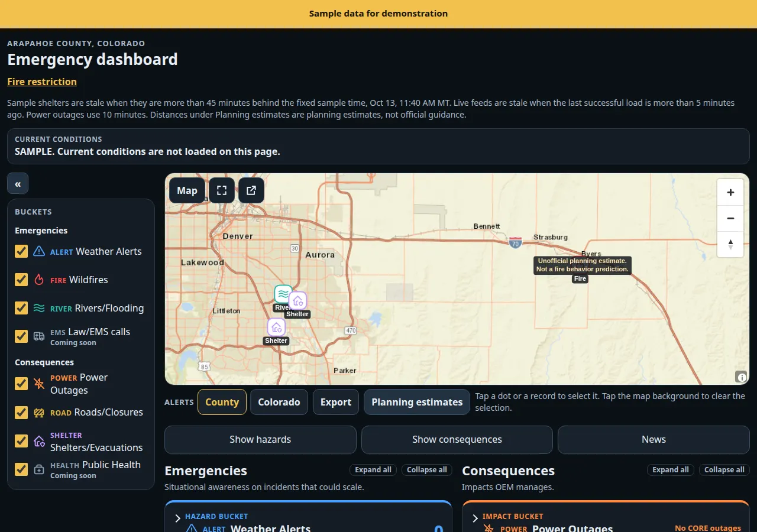Expand the Weather Alerts hazard bucket chevron
The width and height of the screenshot is (757, 532).
pyautogui.click(x=178, y=518)
